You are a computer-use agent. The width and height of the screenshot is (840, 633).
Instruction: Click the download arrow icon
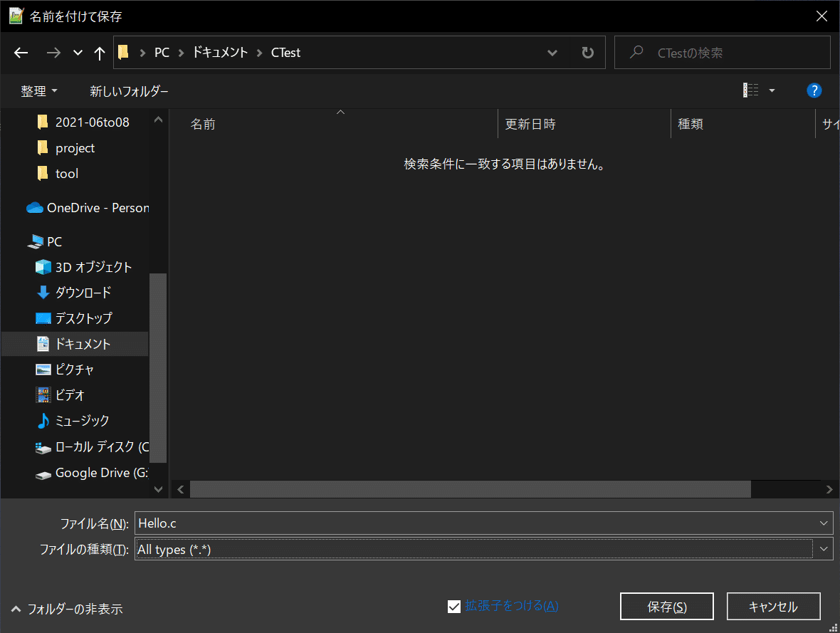[x=43, y=292]
